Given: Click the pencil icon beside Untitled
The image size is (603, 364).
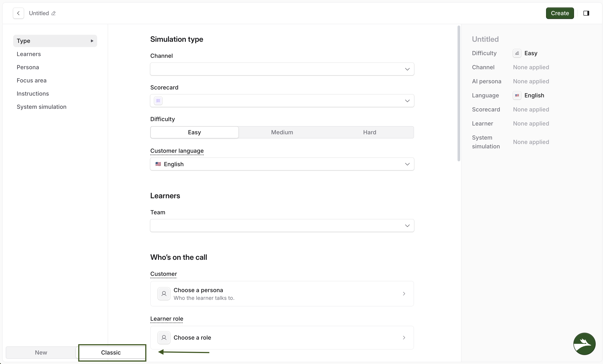Looking at the screenshot, I should click(x=53, y=13).
